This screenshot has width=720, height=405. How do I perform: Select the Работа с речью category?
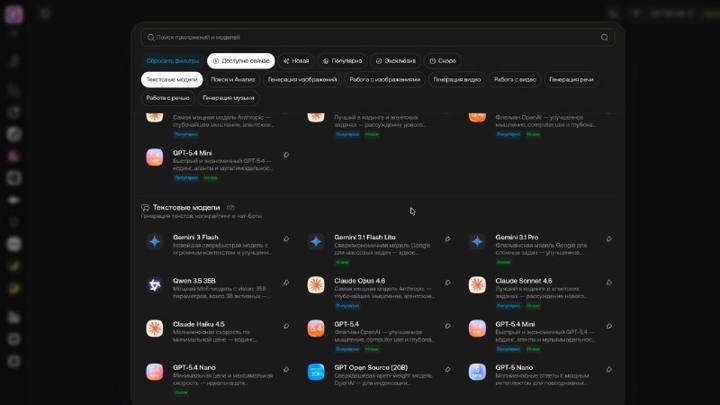pos(168,98)
